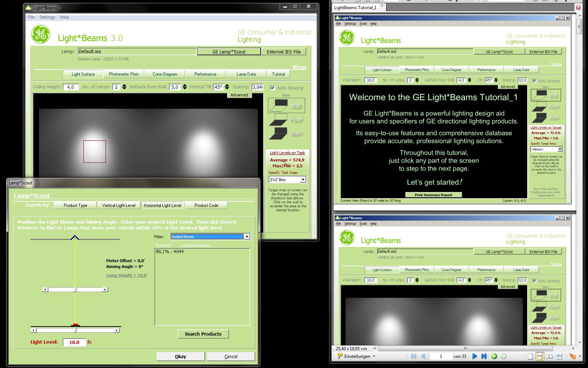Search by Product Code in Lamp*Scout

(x=206, y=205)
